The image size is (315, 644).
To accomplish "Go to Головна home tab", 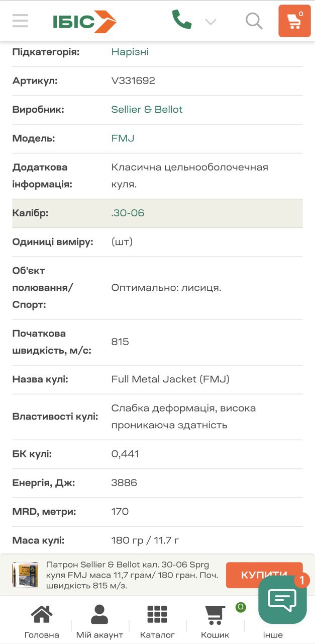I will pyautogui.click(x=42, y=622).
